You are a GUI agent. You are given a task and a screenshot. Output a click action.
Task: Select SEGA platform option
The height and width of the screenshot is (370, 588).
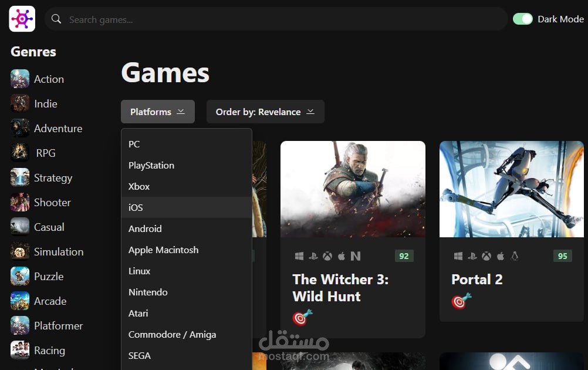(187, 355)
